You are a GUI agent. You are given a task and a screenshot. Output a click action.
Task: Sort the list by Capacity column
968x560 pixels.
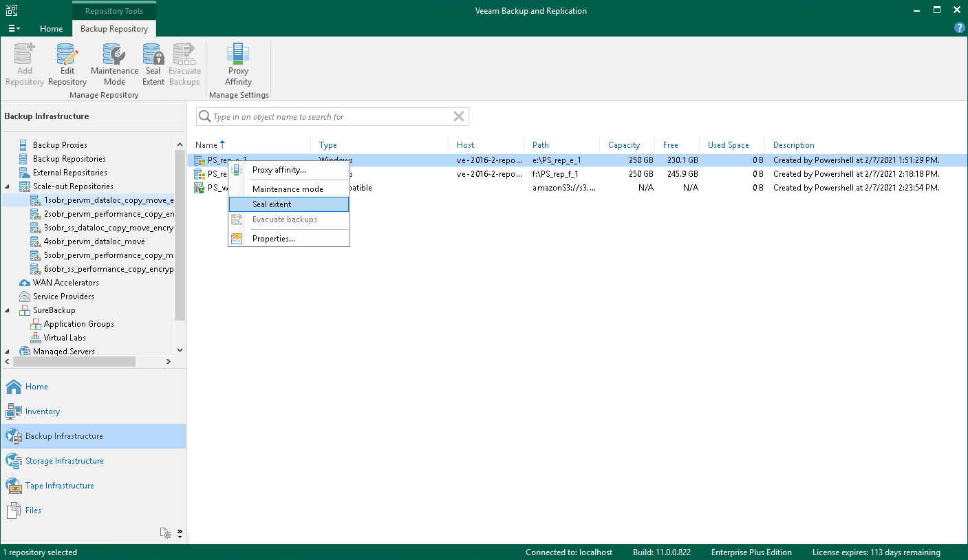point(623,145)
